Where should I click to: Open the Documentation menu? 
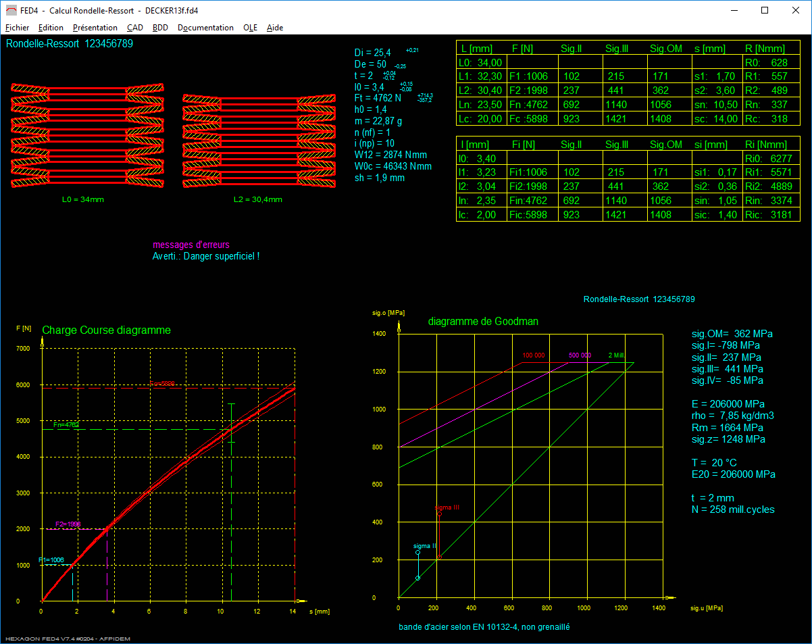[205, 28]
